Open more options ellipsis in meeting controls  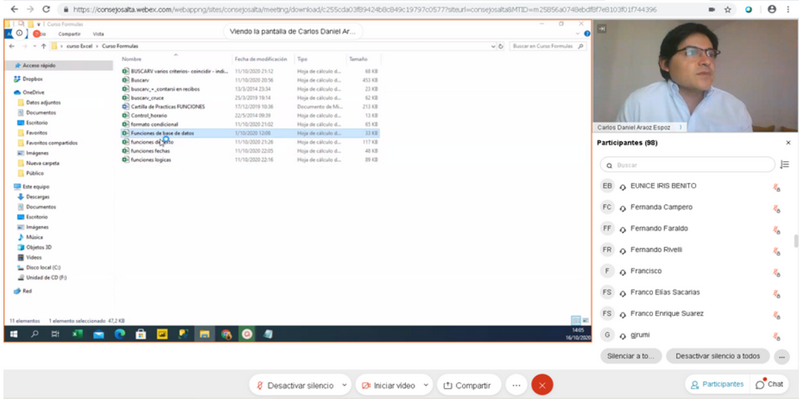(x=516, y=385)
